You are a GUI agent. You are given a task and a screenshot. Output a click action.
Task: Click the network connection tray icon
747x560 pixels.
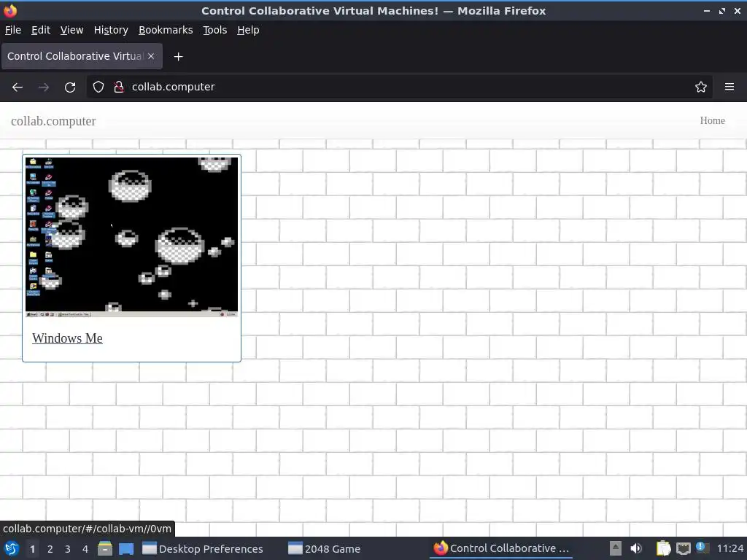[683, 548]
